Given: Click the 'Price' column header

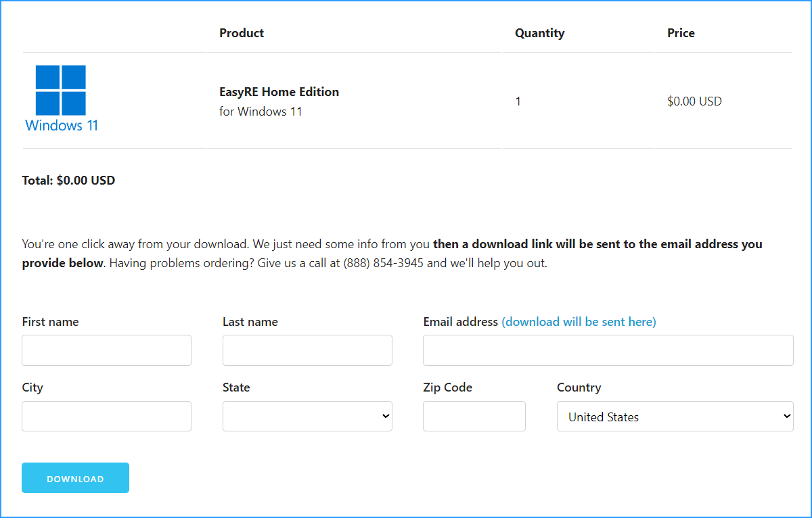Looking at the screenshot, I should 681,32.
